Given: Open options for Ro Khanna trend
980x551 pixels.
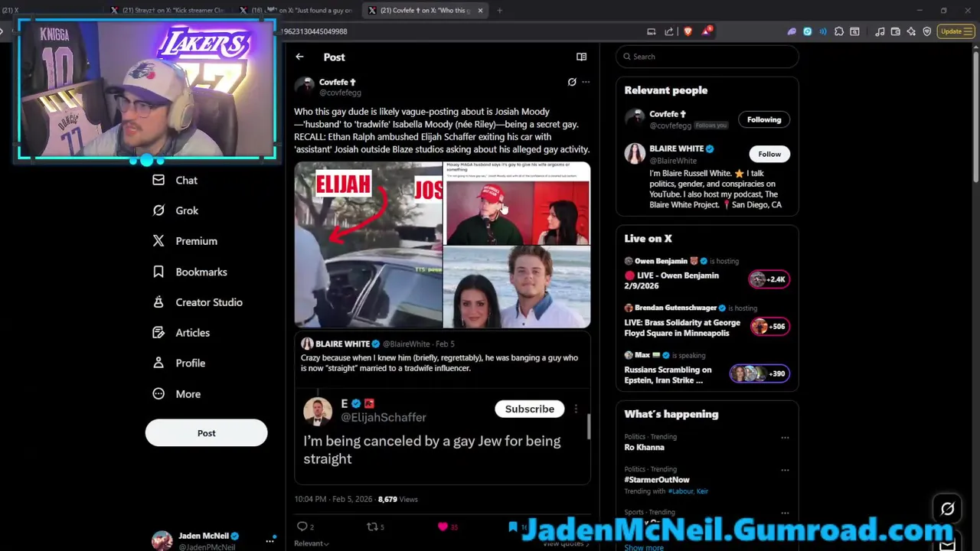Looking at the screenshot, I should point(785,438).
